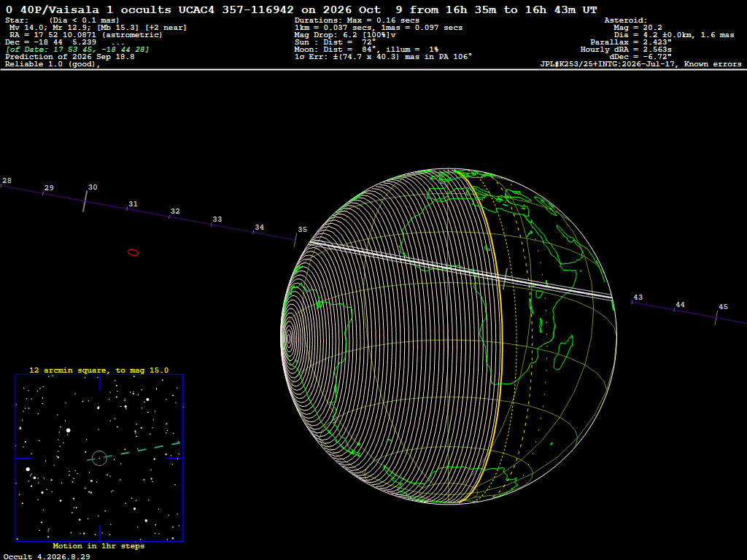Image resolution: width=747 pixels, height=560 pixels.
Task: Click minute marker 45 on the path
Action: pyautogui.click(x=723, y=307)
